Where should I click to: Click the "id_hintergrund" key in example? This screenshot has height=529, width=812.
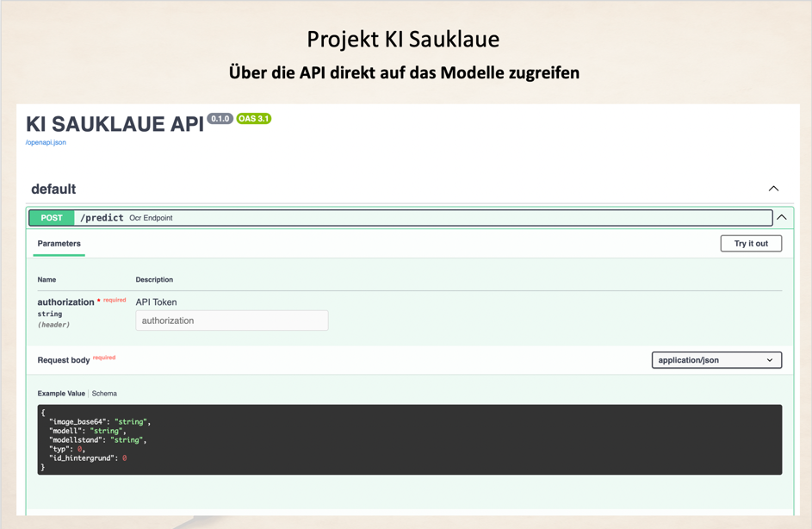click(81, 458)
